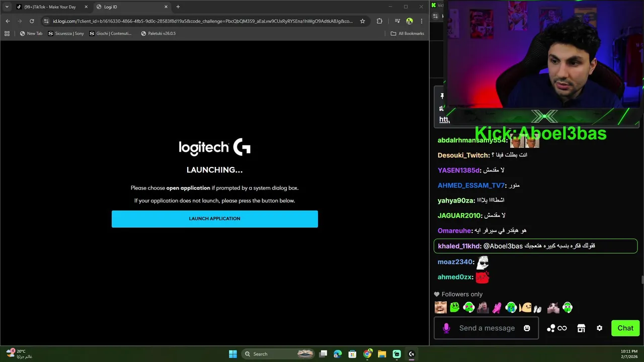This screenshot has width=644, height=362.
Task: Click username ahmed0zx in chat
Action: [455, 277]
